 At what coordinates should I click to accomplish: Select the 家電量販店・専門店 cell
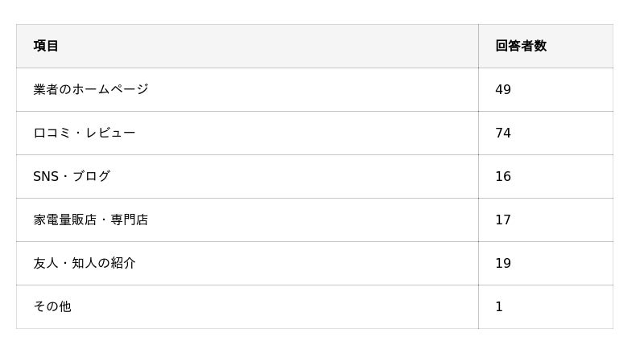pyautogui.click(x=91, y=220)
